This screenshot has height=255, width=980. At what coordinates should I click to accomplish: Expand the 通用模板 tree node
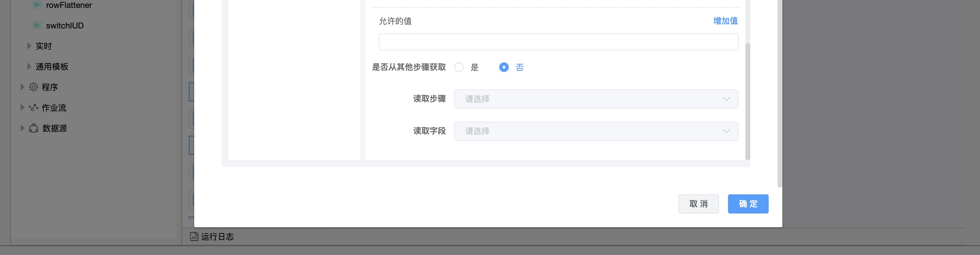pos(29,67)
